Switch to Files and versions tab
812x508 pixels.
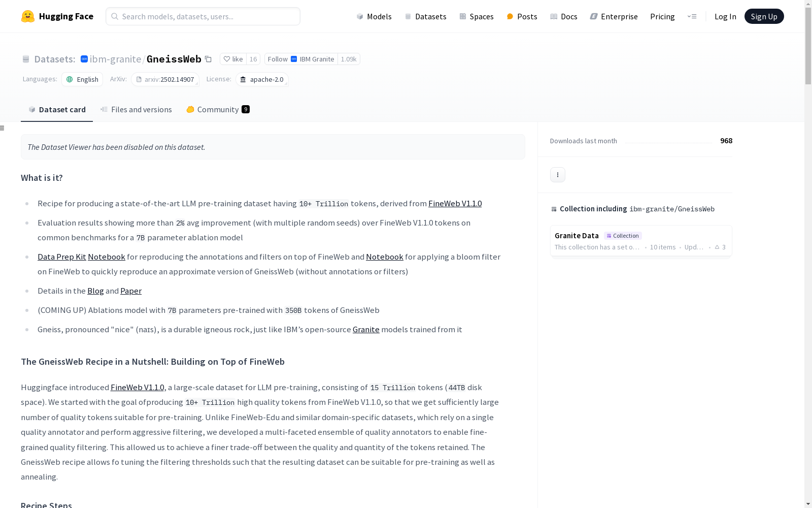coord(136,110)
